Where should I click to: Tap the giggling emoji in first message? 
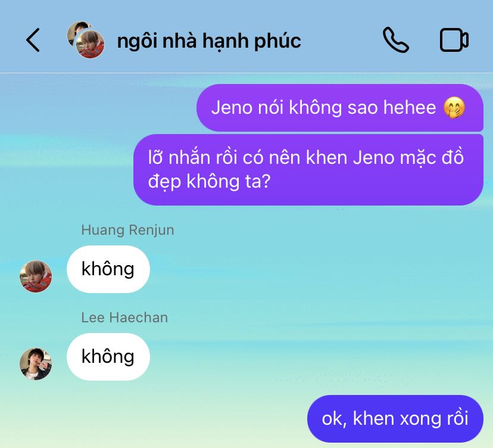click(x=454, y=108)
